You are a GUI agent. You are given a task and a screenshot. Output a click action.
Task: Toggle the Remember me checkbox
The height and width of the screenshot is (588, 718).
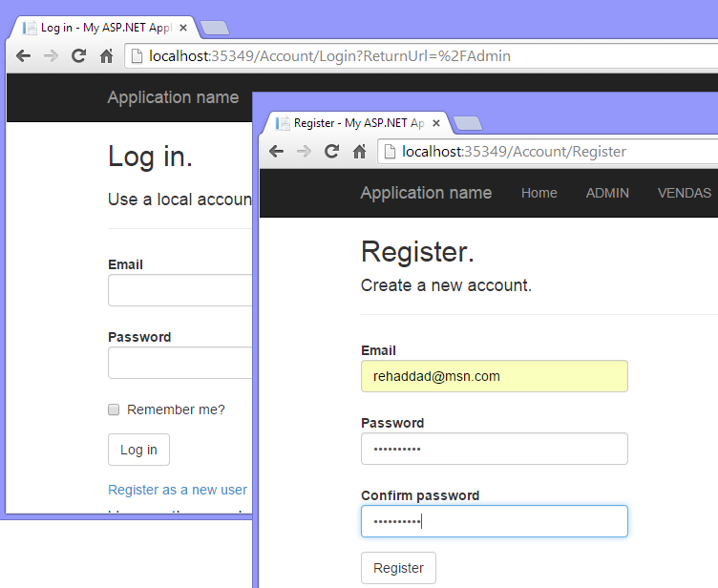point(114,409)
